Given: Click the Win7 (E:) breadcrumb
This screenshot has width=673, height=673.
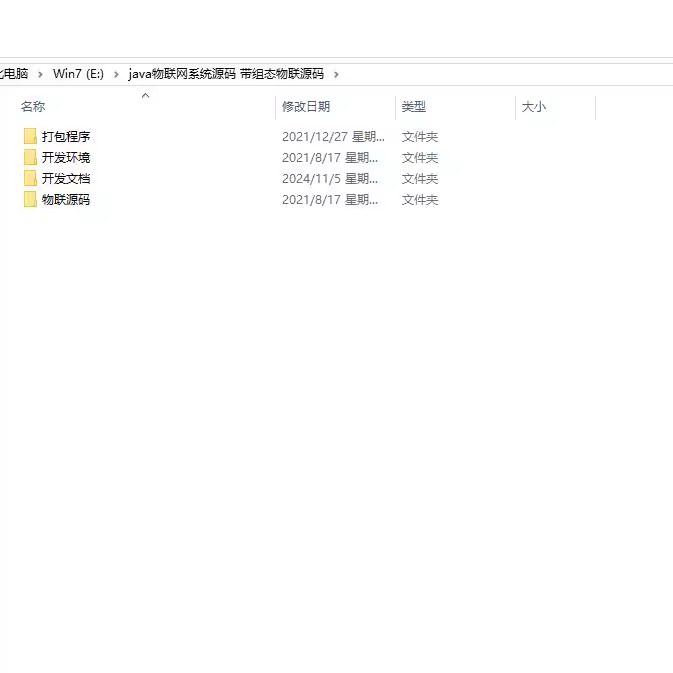Looking at the screenshot, I should (78, 74).
